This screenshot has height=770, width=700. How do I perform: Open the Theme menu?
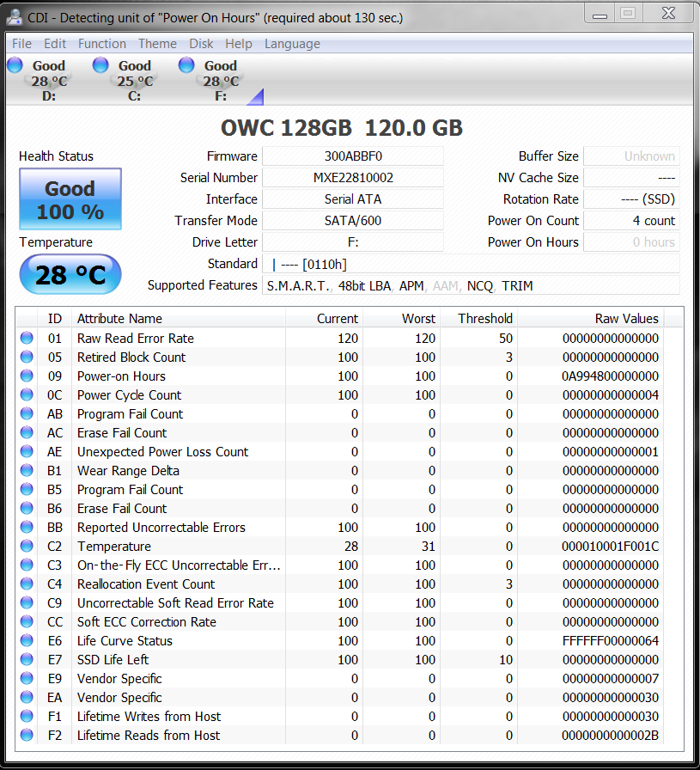pos(157,44)
